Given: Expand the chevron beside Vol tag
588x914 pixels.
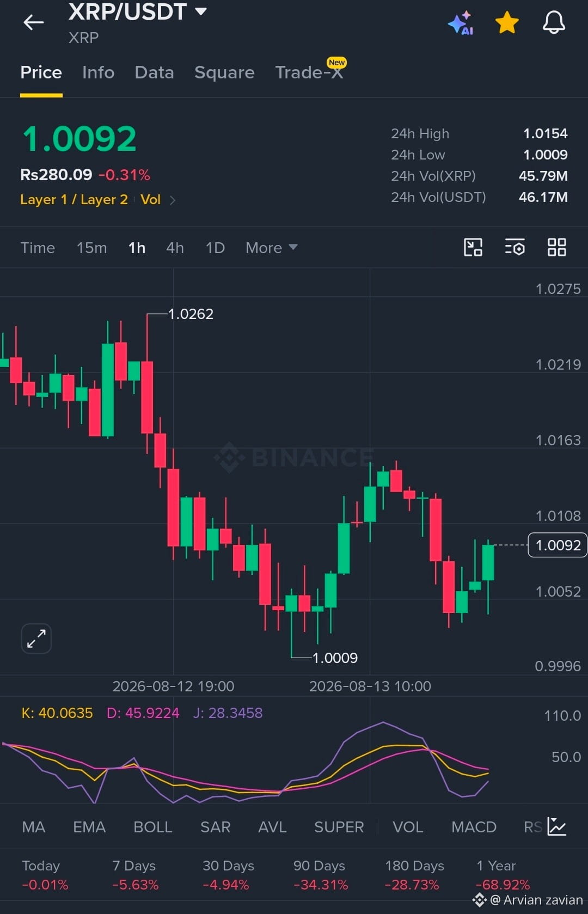Looking at the screenshot, I should [x=173, y=200].
